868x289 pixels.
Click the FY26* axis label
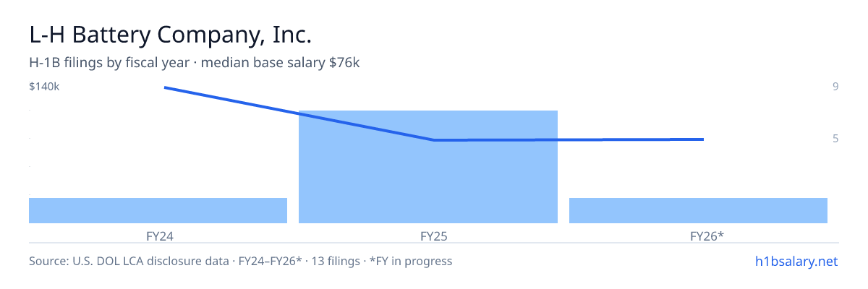pos(707,236)
